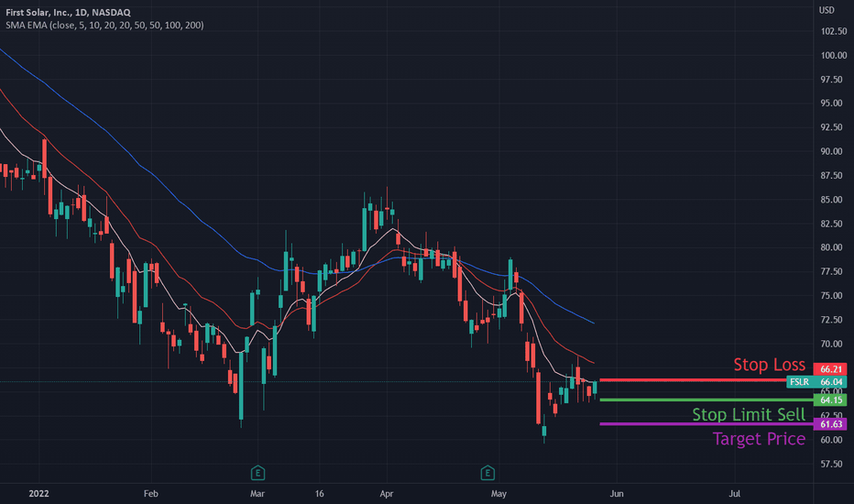Viewport: 854px width, 504px height.
Task: Click the Apr label on the time axis
Action: (x=386, y=494)
